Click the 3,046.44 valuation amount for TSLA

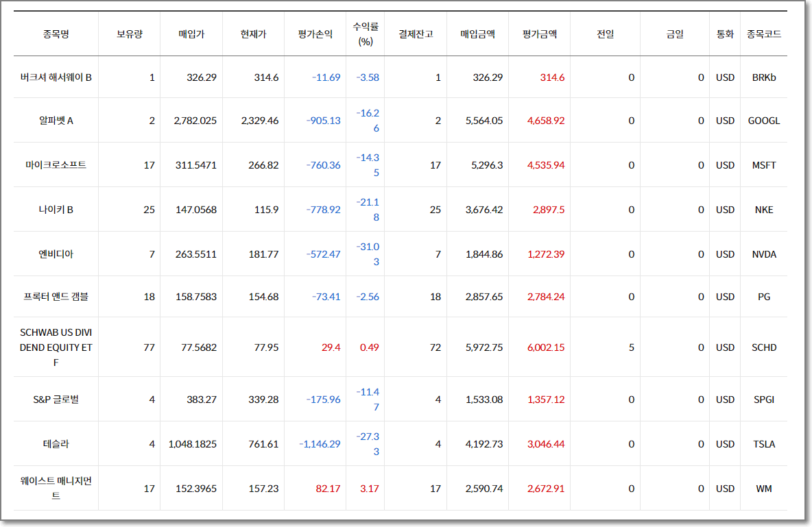[x=546, y=444]
